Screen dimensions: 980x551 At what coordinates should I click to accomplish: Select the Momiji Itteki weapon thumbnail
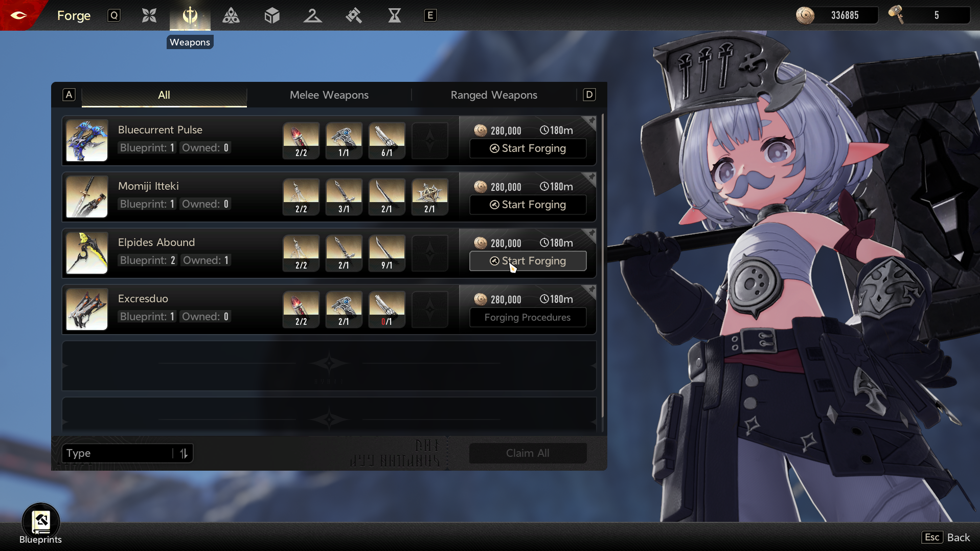(x=87, y=197)
